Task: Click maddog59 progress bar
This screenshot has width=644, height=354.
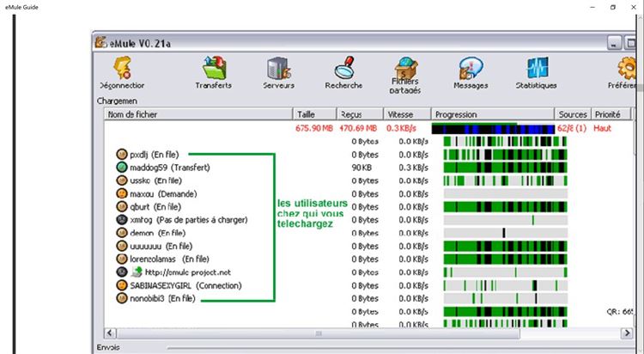Action: click(x=505, y=168)
